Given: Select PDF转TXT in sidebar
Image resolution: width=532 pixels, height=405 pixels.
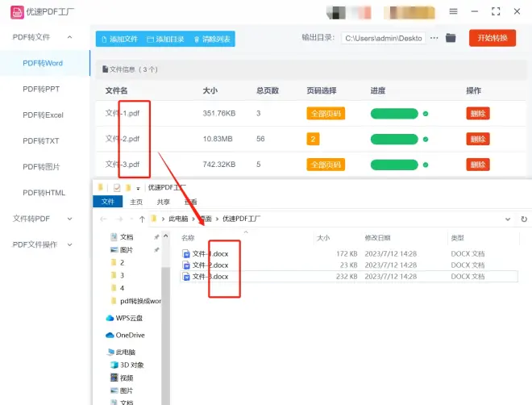Looking at the screenshot, I should [x=41, y=141].
